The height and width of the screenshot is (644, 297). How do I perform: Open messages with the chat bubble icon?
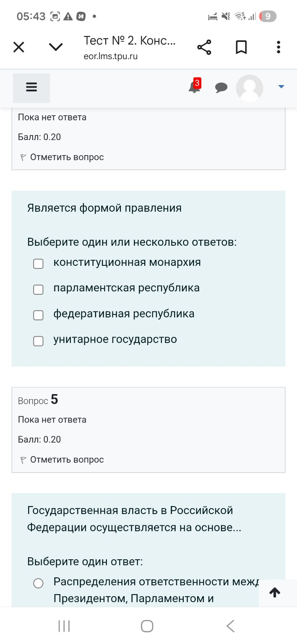pyautogui.click(x=221, y=88)
